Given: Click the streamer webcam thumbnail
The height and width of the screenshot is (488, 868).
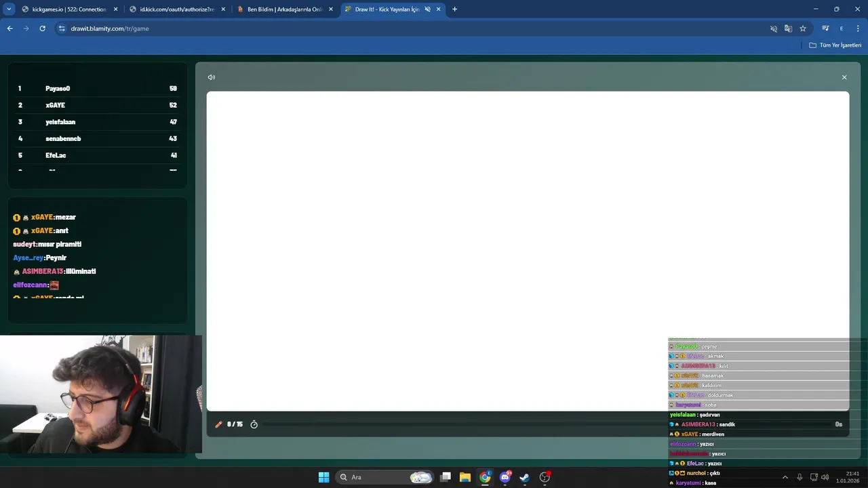Looking at the screenshot, I should 100,394.
